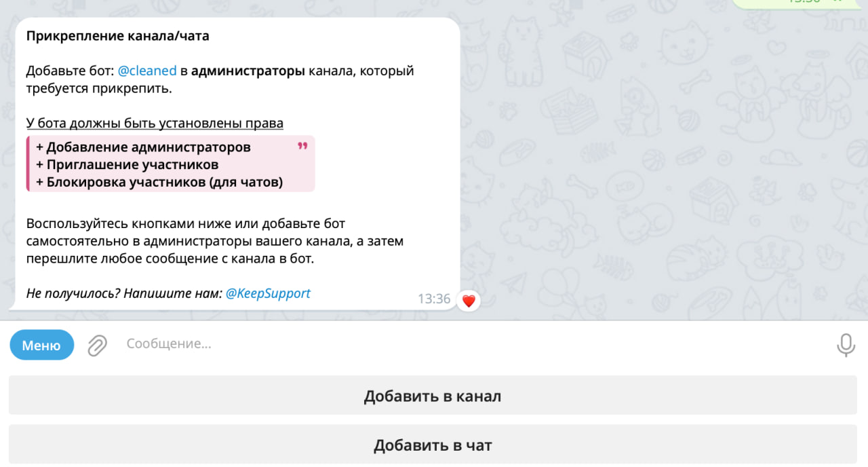868x467 pixels.
Task: Click the green outgoing message bubble at the top
Action: tap(799, 3)
